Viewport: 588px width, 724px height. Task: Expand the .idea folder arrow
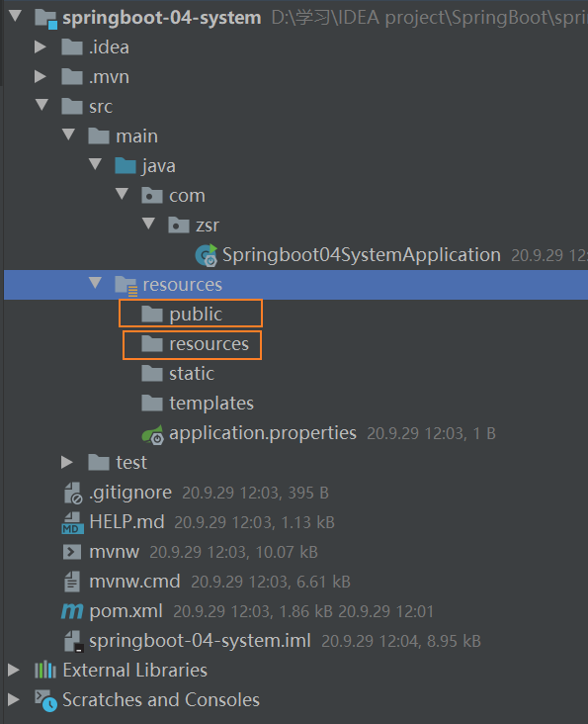coord(41,46)
